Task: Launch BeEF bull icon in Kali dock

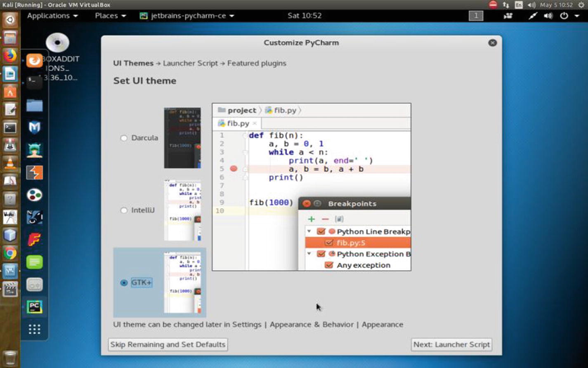Action: pos(34,217)
